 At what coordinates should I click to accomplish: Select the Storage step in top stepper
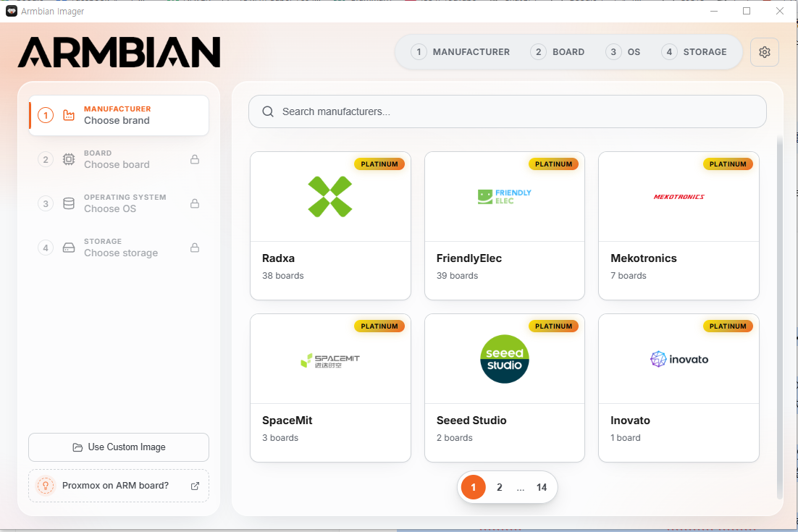694,52
